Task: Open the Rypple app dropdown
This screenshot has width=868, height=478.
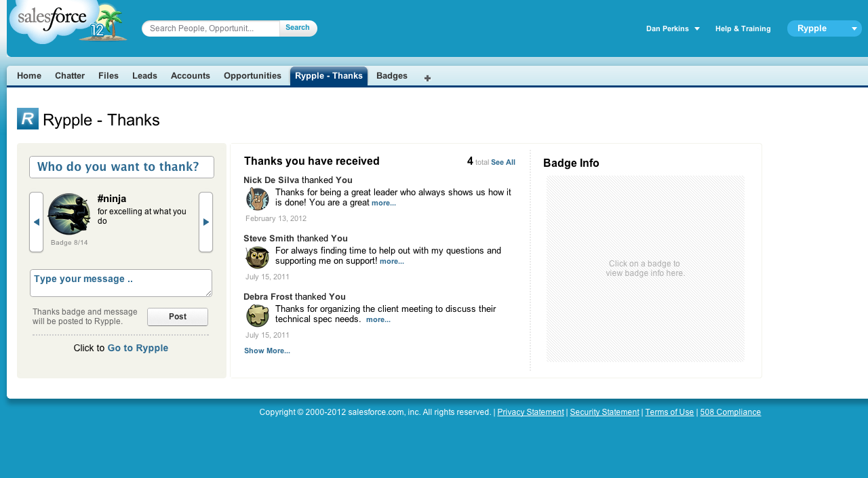Action: click(x=825, y=28)
